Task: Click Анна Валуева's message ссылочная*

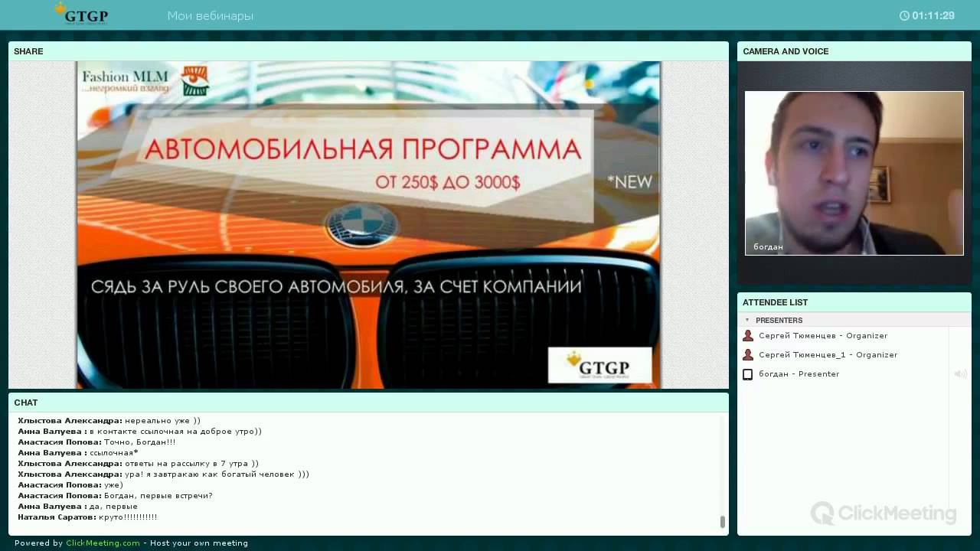Action: pos(113,453)
